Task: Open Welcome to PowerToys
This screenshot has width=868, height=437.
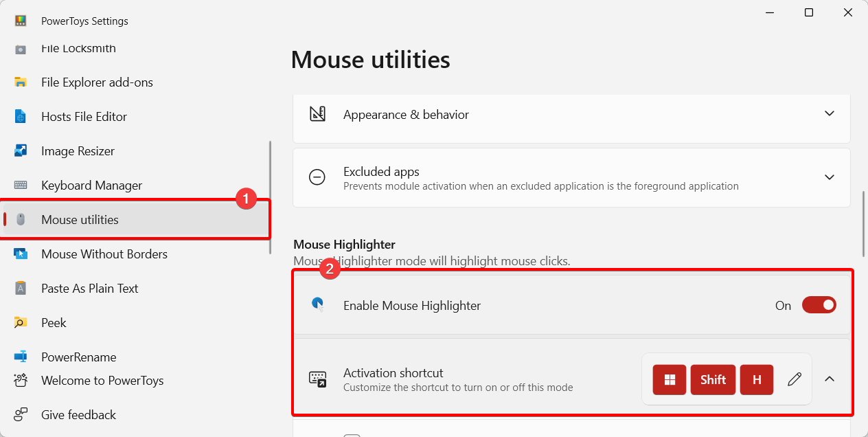Action: [102, 381]
